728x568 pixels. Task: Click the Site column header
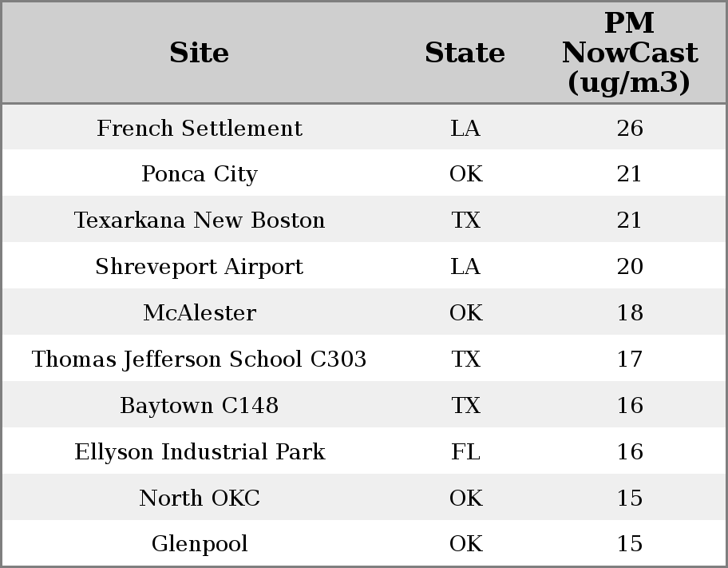[x=199, y=53]
